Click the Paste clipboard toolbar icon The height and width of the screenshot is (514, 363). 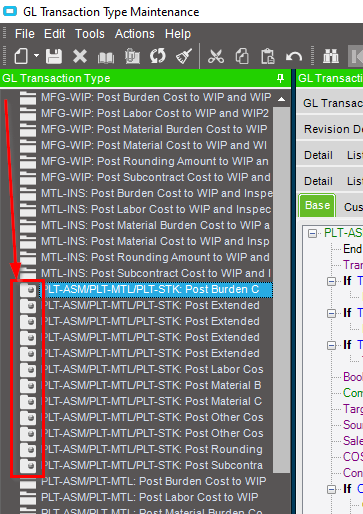click(268, 56)
